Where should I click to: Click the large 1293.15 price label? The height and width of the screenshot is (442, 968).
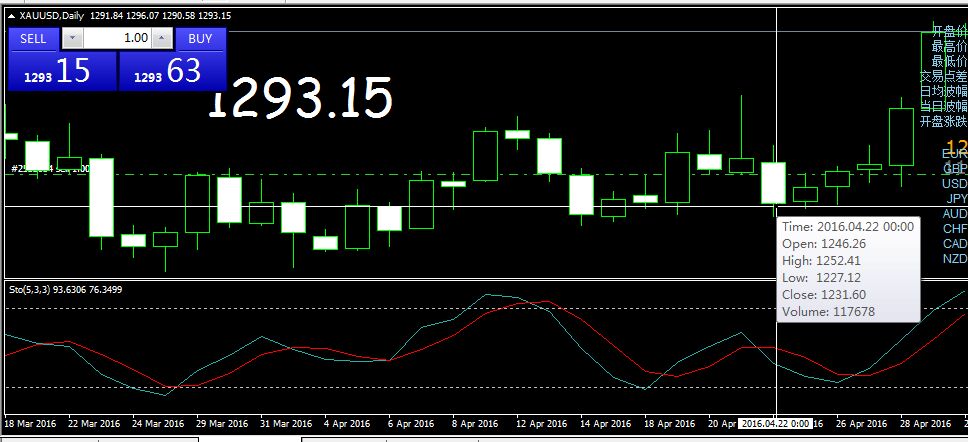300,100
